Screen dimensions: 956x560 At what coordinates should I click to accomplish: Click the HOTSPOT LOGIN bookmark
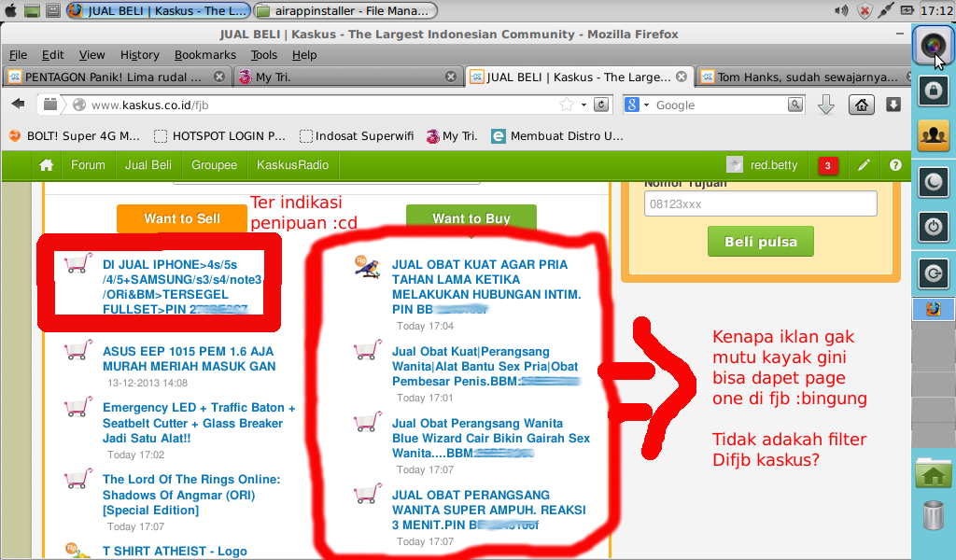220,136
